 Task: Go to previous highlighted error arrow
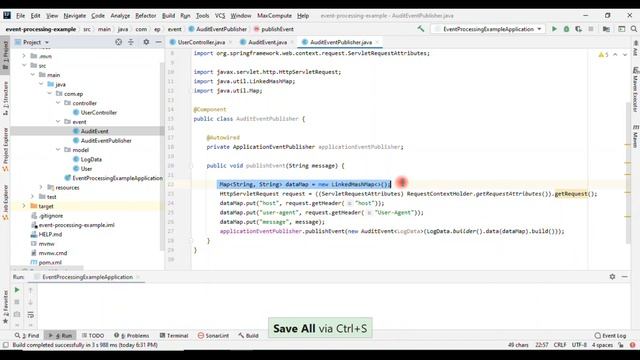(x=615, y=55)
